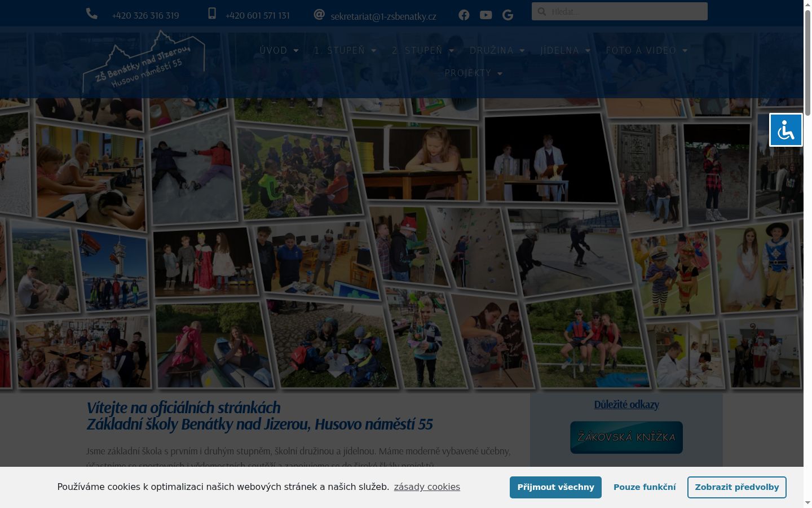Open the 1. STUPEŇ menu
The image size is (812, 508).
click(339, 50)
